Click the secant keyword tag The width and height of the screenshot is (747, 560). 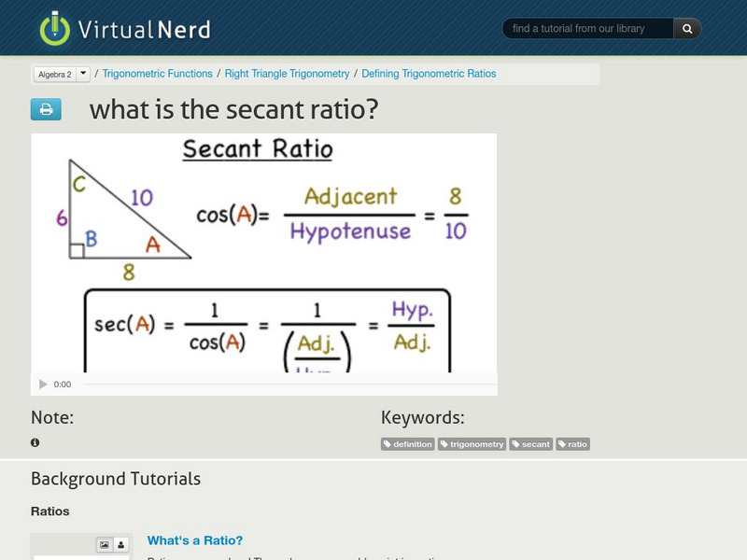(531, 444)
